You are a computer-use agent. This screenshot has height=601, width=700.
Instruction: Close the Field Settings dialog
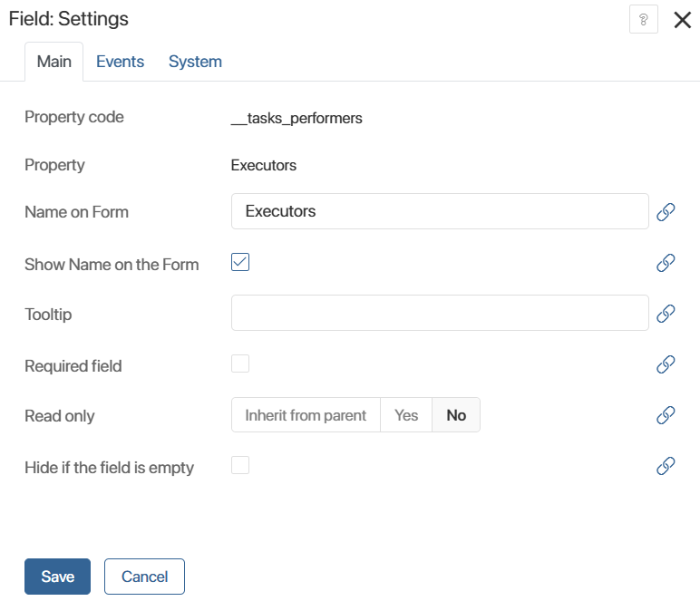pyautogui.click(x=682, y=20)
